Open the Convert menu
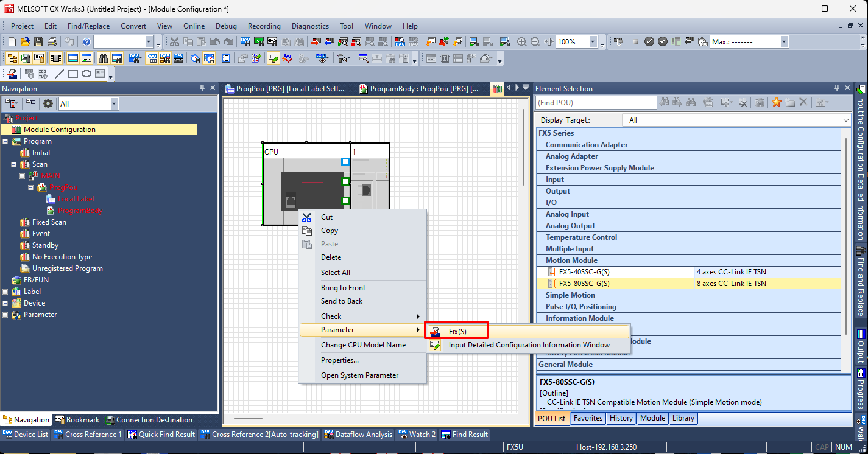The width and height of the screenshot is (868, 454). point(133,26)
